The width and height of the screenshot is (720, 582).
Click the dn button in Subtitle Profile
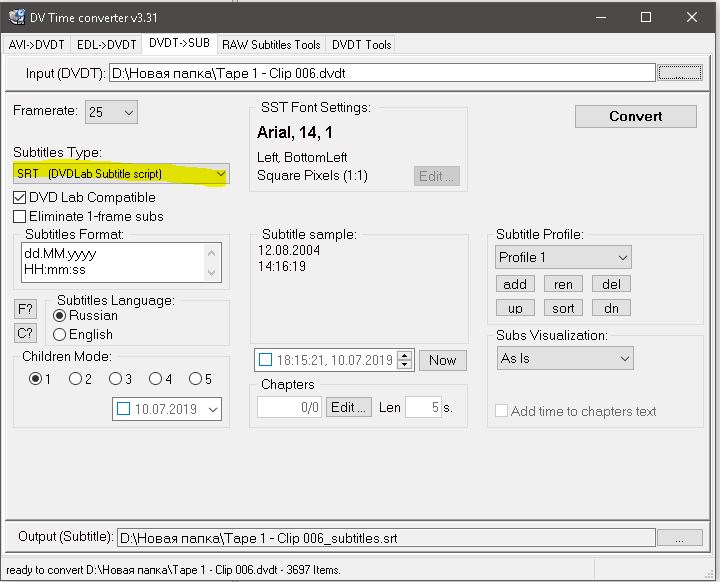coord(611,308)
